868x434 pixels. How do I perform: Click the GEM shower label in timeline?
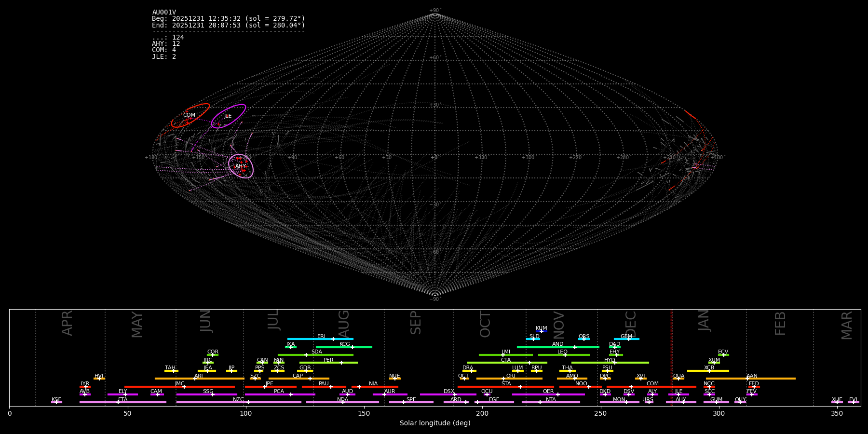pos(626,337)
